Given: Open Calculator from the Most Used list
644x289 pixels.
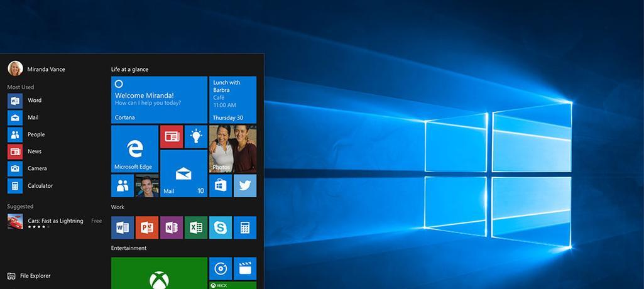Looking at the screenshot, I should coord(30,186).
